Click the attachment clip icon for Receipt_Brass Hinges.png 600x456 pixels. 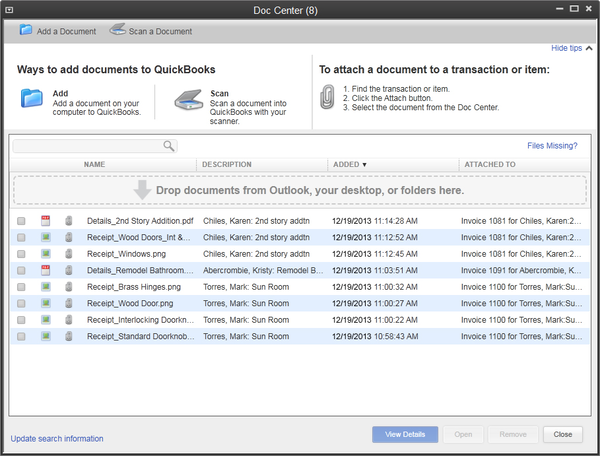click(69, 287)
